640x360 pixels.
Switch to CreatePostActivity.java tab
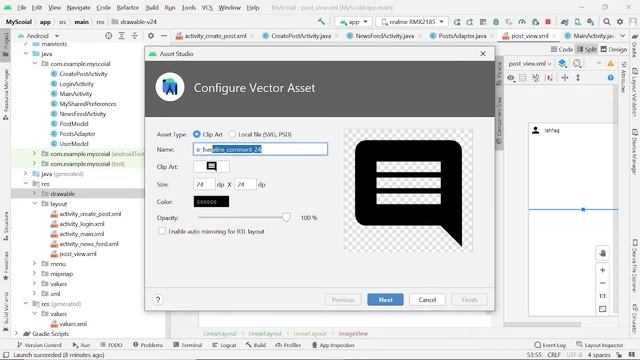point(300,36)
